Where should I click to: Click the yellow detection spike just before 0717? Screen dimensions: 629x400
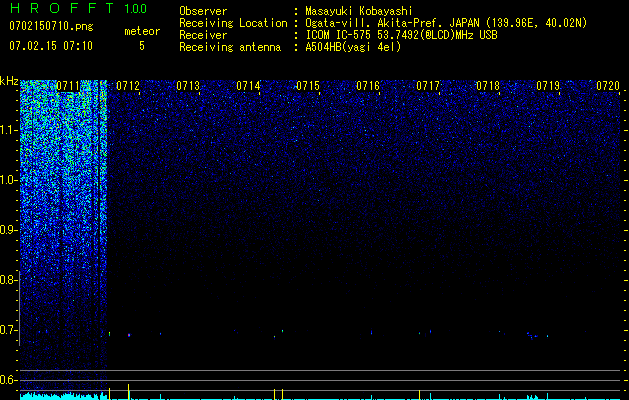420,394
